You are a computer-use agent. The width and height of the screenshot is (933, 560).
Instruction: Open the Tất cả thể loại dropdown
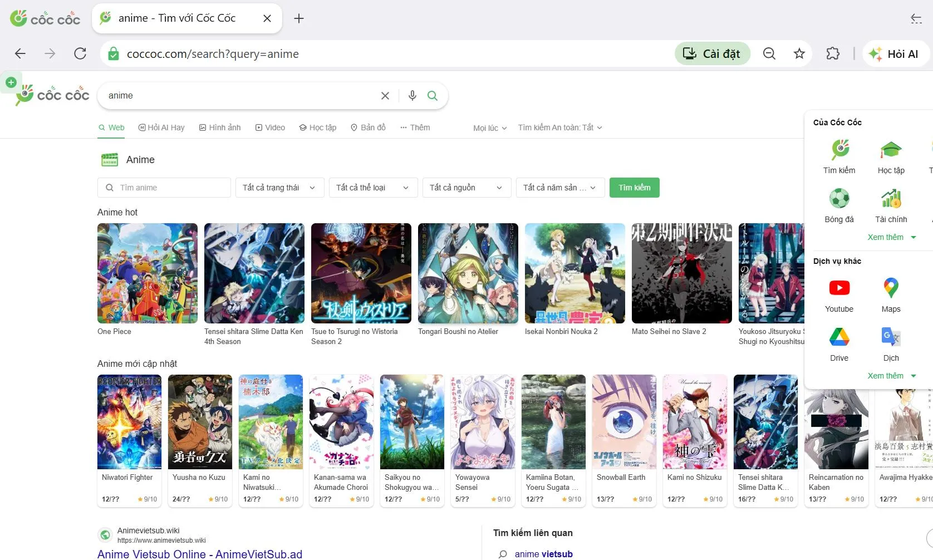point(372,188)
